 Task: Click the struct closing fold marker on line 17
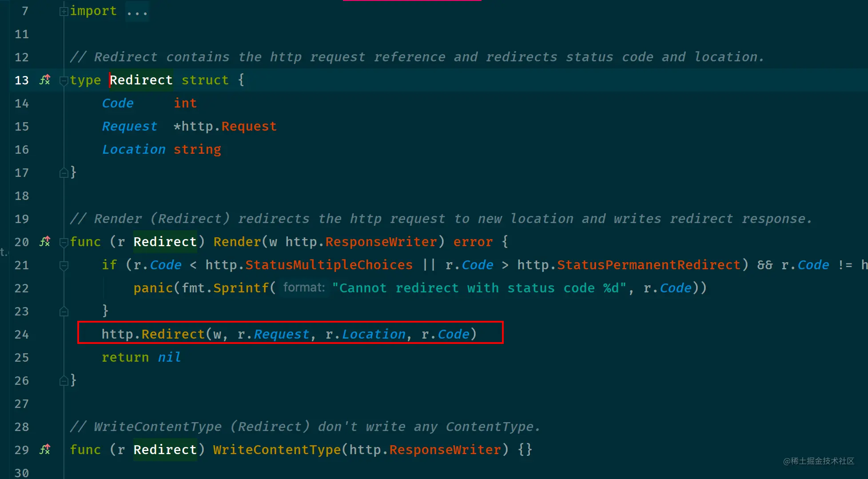[x=64, y=173]
